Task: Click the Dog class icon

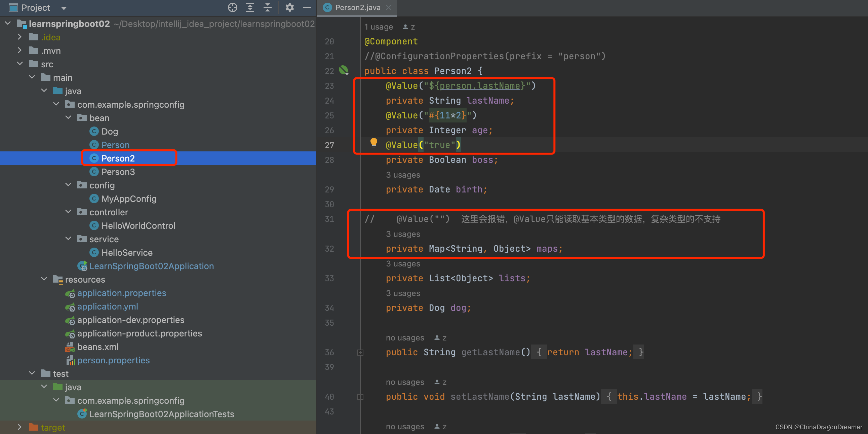Action: pyautogui.click(x=94, y=131)
